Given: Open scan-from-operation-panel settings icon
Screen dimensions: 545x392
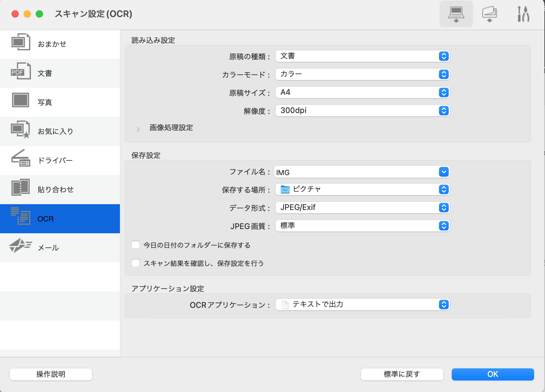Looking at the screenshot, I should point(490,14).
